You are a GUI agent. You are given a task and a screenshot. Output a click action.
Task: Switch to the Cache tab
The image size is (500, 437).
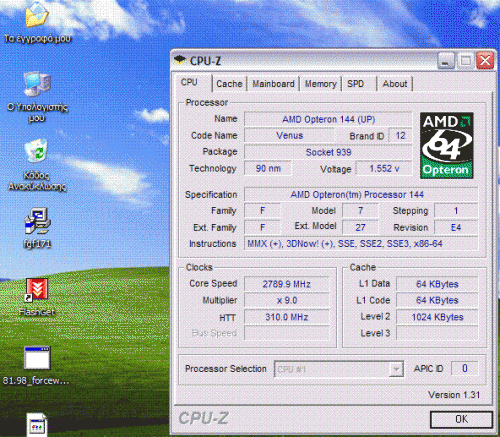[229, 84]
